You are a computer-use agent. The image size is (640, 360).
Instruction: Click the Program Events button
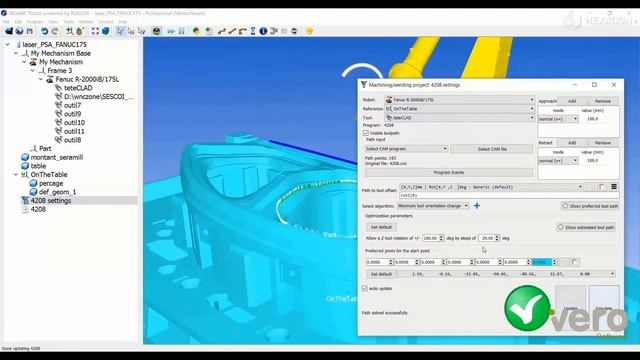(x=449, y=173)
